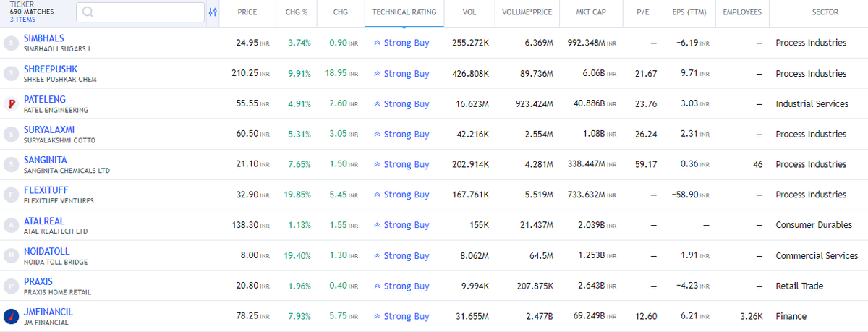Open the sort order icon beside search box
The width and height of the screenshot is (868, 332).
pos(213,12)
